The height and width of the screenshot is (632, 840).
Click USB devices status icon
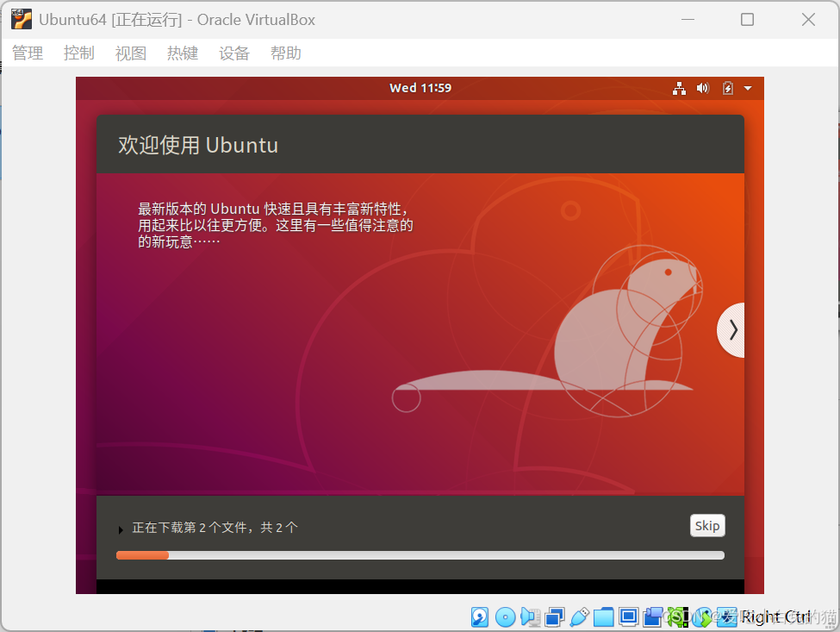click(x=579, y=617)
